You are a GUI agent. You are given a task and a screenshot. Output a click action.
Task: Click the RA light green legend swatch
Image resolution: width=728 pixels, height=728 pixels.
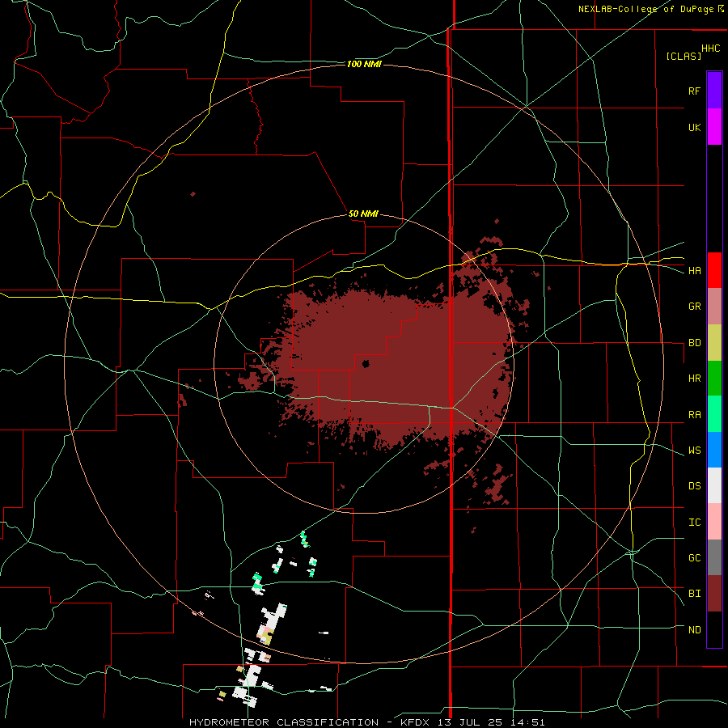(x=714, y=414)
